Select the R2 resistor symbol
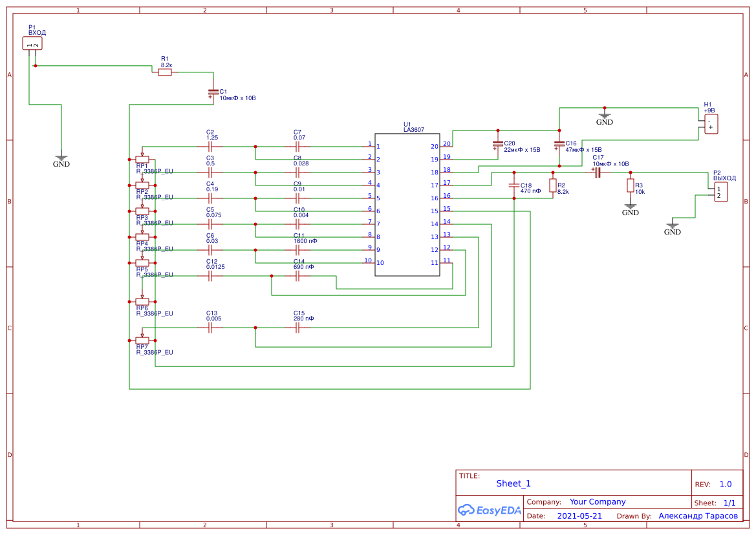756x535 pixels. coord(553,185)
